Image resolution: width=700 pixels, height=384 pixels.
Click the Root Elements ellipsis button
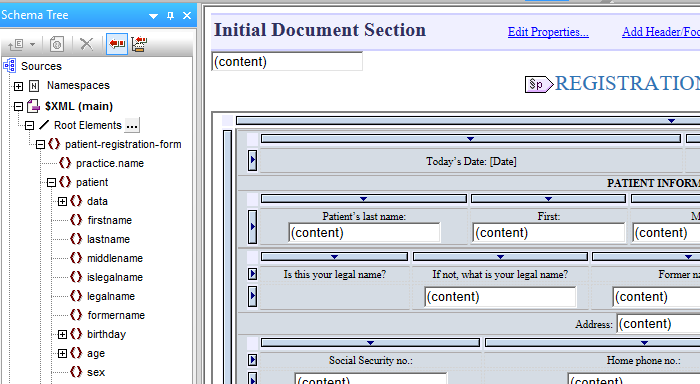pyautogui.click(x=132, y=125)
